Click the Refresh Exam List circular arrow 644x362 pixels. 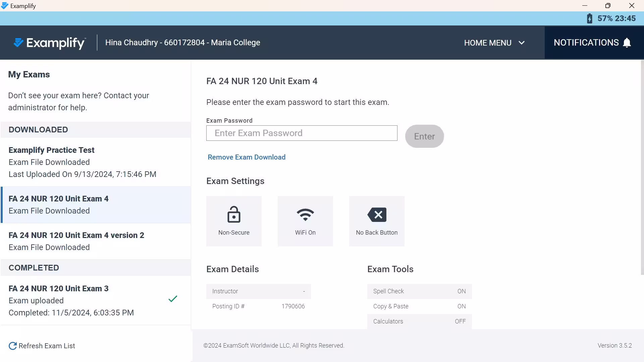coord(13,346)
